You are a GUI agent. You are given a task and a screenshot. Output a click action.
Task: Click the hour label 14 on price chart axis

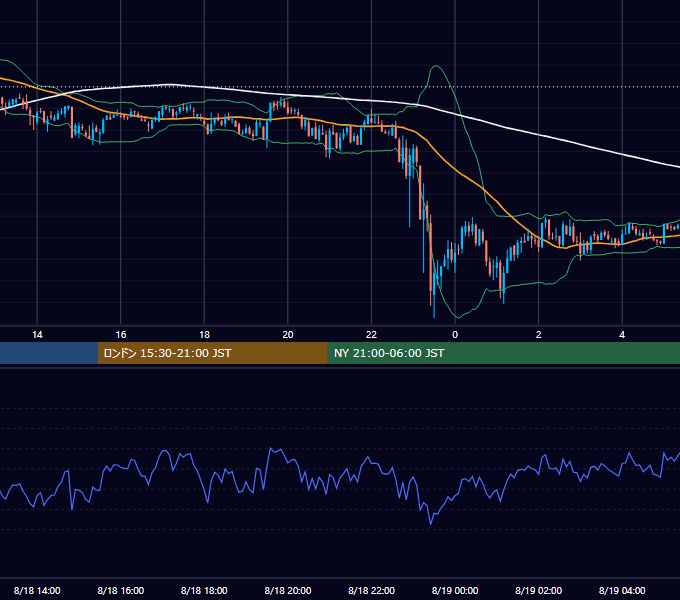pyautogui.click(x=37, y=335)
